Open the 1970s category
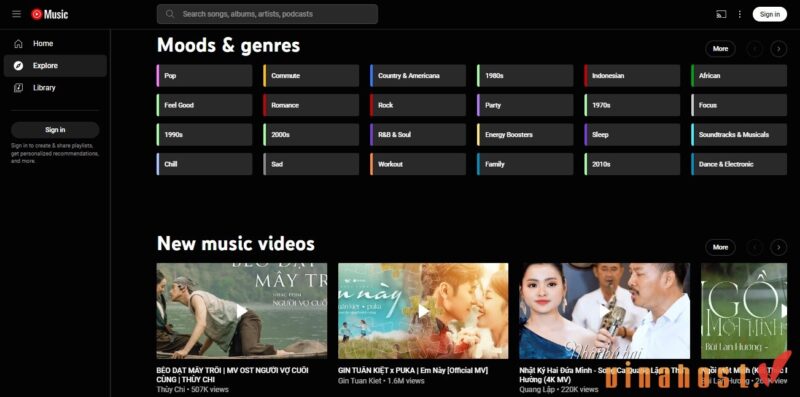Screen dimensions: 800x397 pos(632,105)
